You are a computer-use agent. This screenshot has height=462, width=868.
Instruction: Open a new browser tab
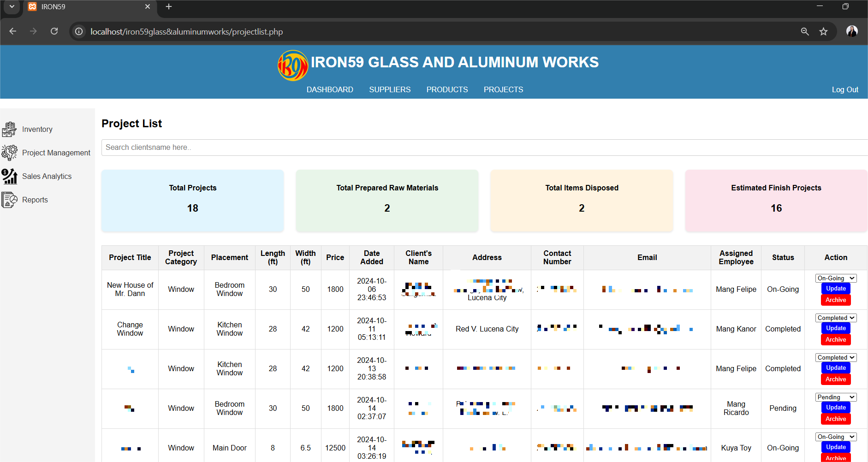tap(169, 6)
